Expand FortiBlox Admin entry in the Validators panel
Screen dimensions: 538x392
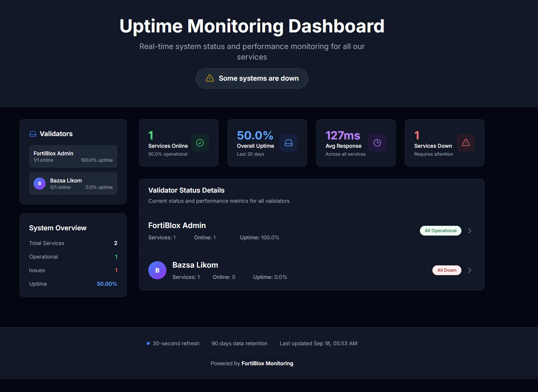(x=73, y=156)
